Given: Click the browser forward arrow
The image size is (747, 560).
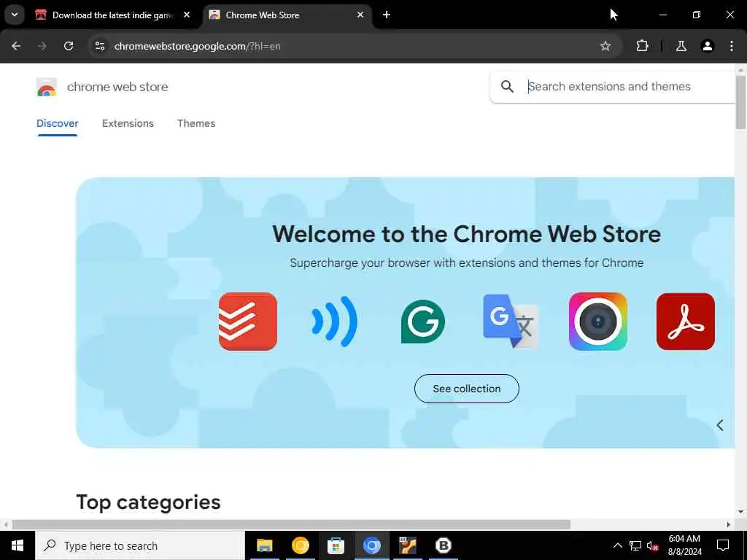Looking at the screenshot, I should pos(42,46).
